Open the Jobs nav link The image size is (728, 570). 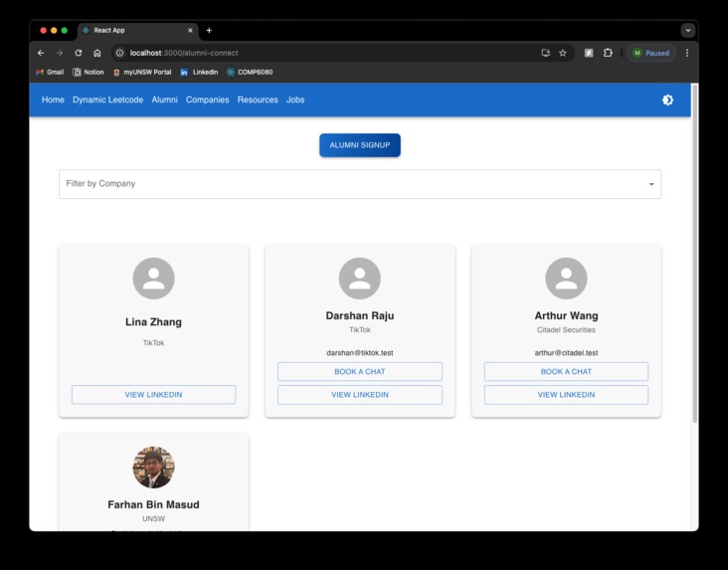[295, 99]
